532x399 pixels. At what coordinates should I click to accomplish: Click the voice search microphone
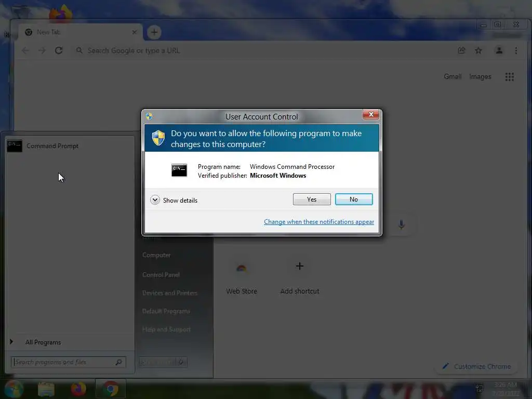pyautogui.click(x=402, y=224)
